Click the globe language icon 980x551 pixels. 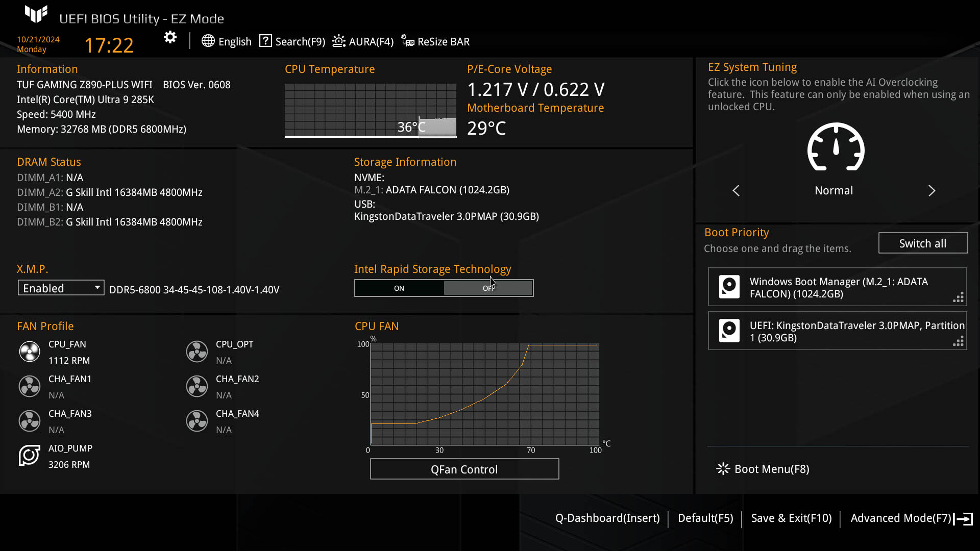[x=208, y=41]
